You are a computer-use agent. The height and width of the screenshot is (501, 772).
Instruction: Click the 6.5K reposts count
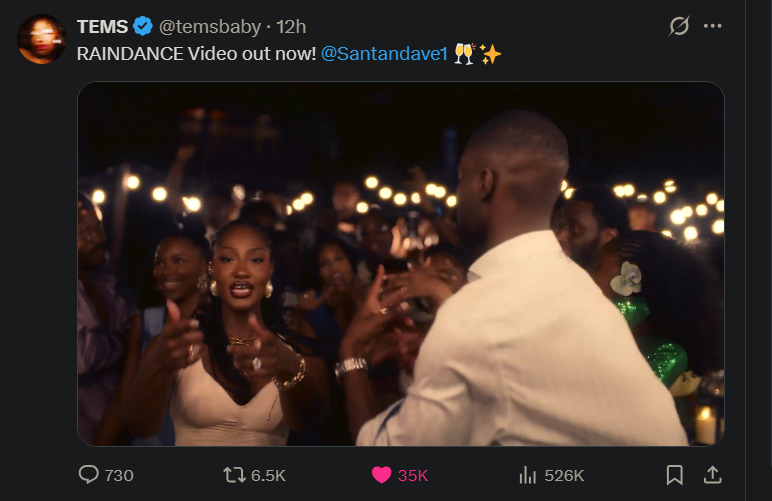point(268,475)
